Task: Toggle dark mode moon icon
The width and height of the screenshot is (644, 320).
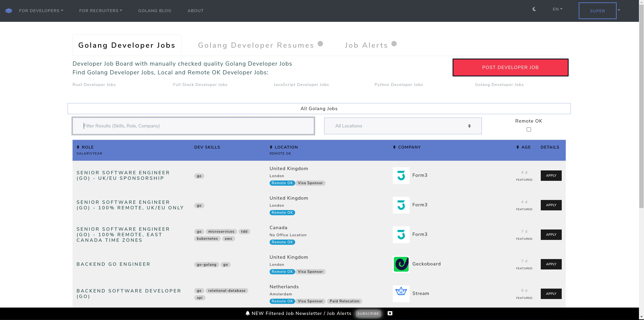Action: (534, 9)
